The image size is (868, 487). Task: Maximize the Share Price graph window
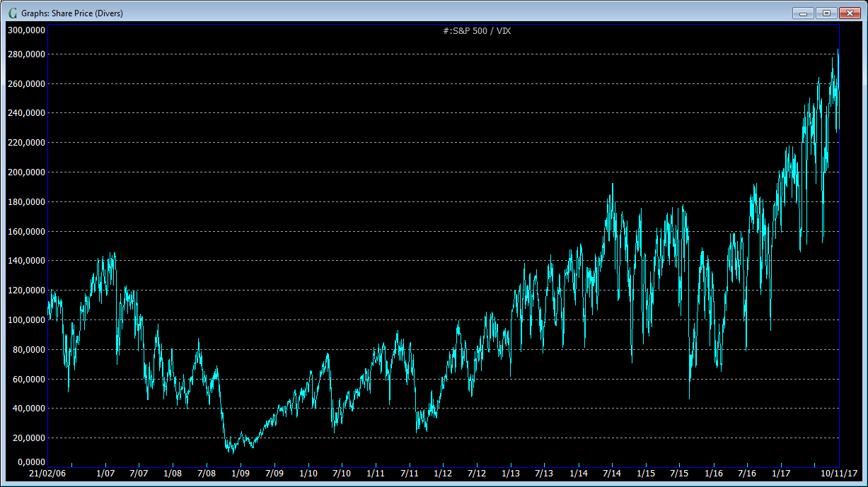826,13
